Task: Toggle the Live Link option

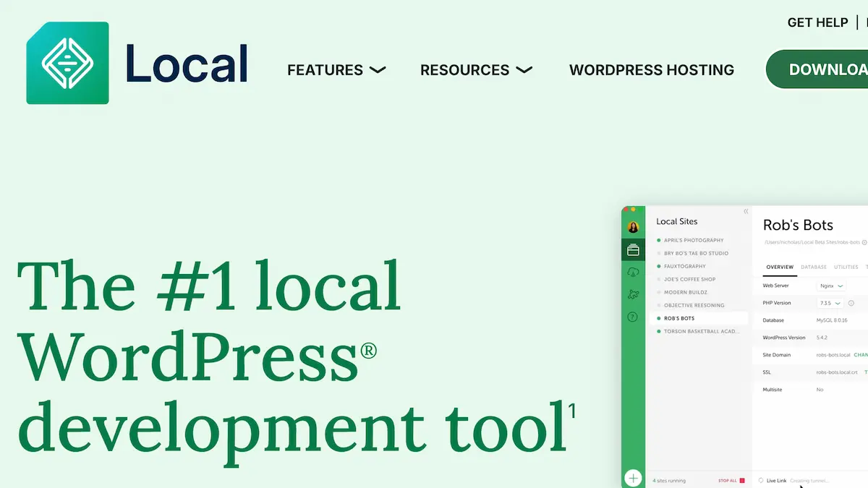Action: [772, 481]
